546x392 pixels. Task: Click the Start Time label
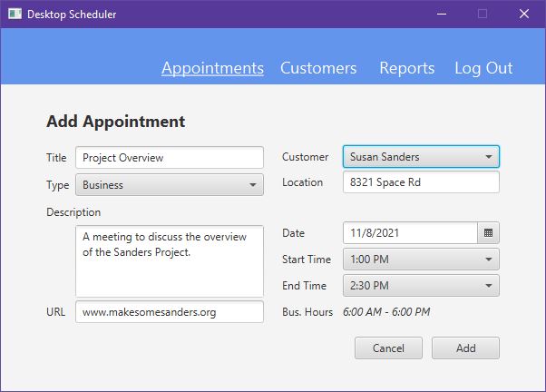click(307, 260)
